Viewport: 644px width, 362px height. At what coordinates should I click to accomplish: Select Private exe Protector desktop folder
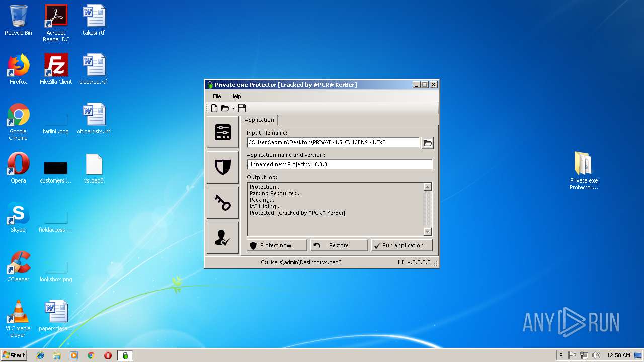[x=584, y=171]
